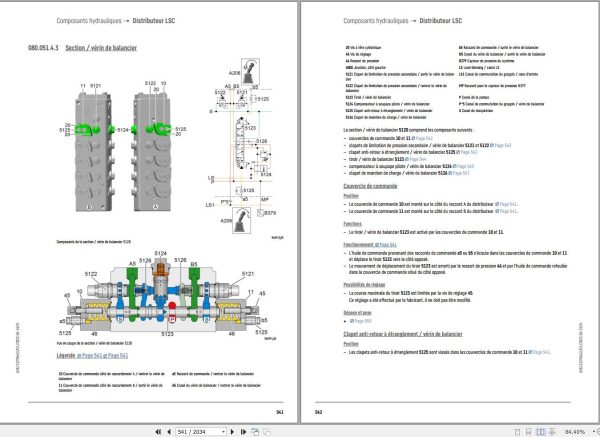Click the Clapet anti-retour à étranglement heading
Screen dimensions: 600x437
[403, 334]
